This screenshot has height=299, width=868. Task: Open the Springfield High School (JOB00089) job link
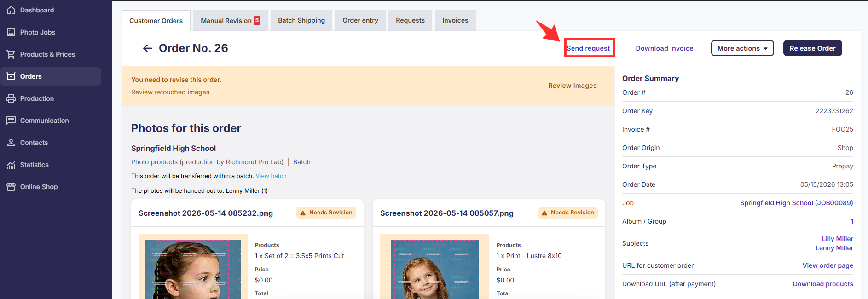pos(796,203)
